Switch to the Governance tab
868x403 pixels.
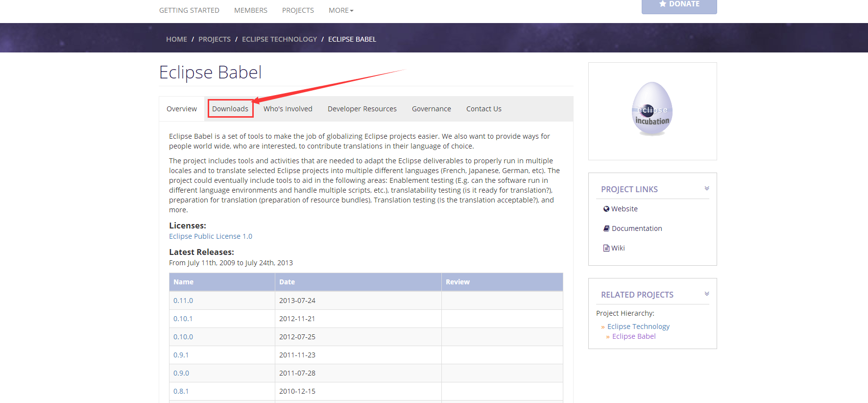pos(432,109)
